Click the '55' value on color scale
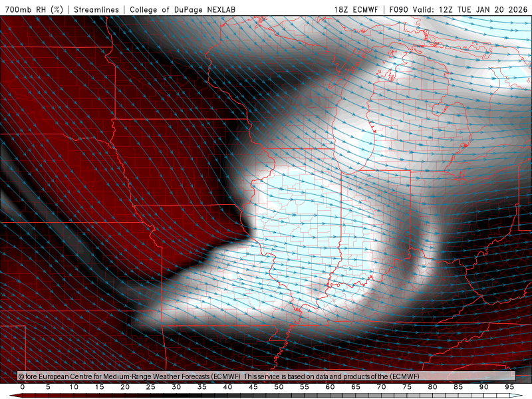 tap(305, 387)
